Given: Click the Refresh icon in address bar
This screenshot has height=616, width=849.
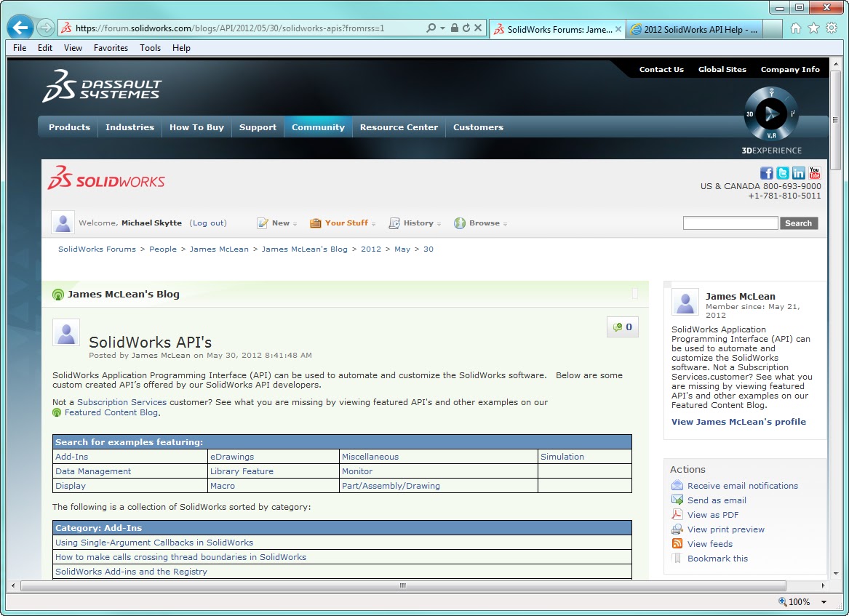Looking at the screenshot, I should pos(466,28).
